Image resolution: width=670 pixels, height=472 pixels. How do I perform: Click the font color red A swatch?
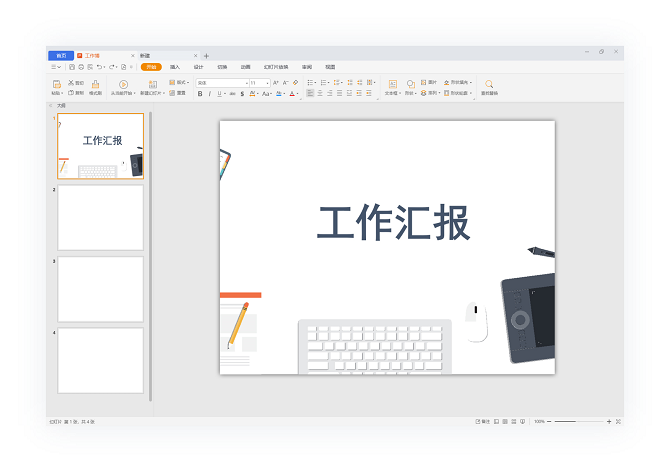pos(292,94)
